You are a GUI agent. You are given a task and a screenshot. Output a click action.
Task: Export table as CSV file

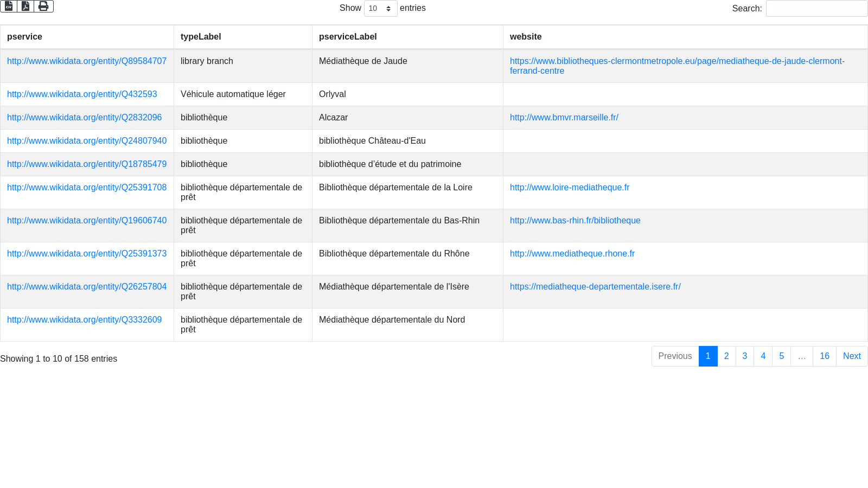9,7
